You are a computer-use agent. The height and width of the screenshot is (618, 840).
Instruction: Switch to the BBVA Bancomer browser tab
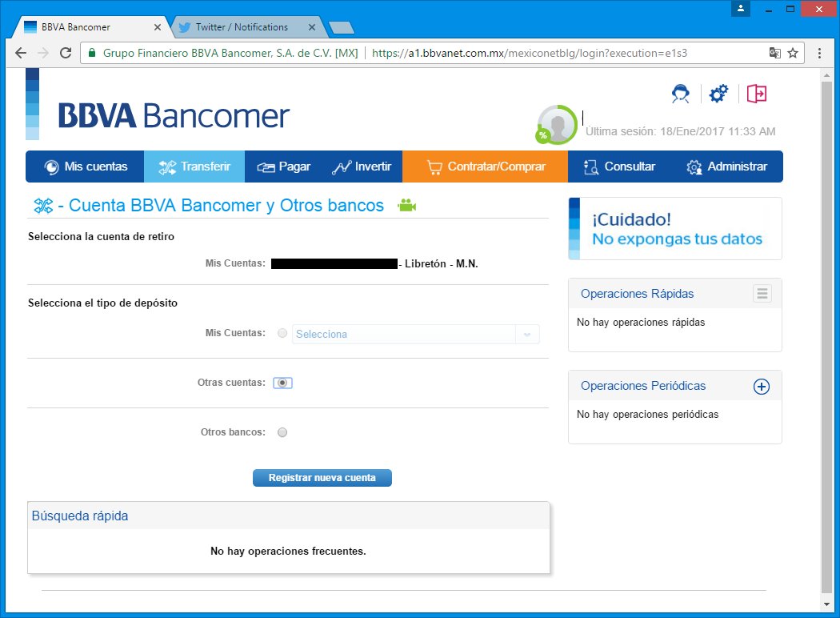click(91, 26)
